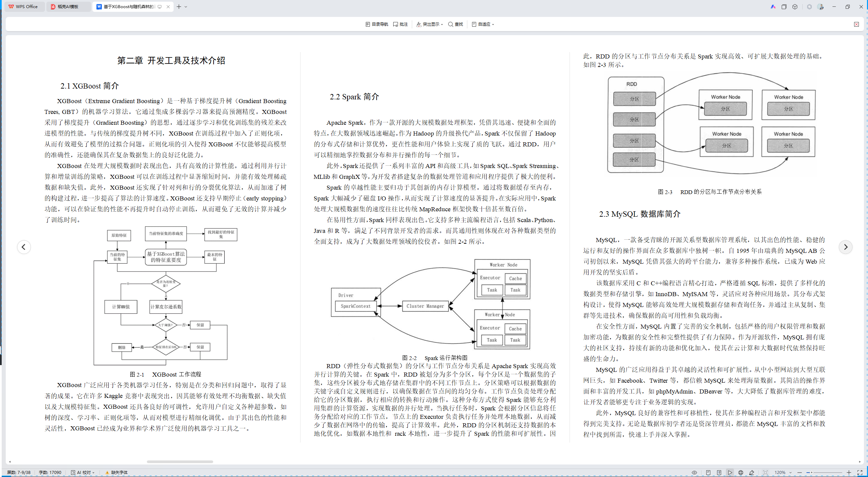
Task: Open the 120% zoom level dropdown
Action: [x=783, y=473]
